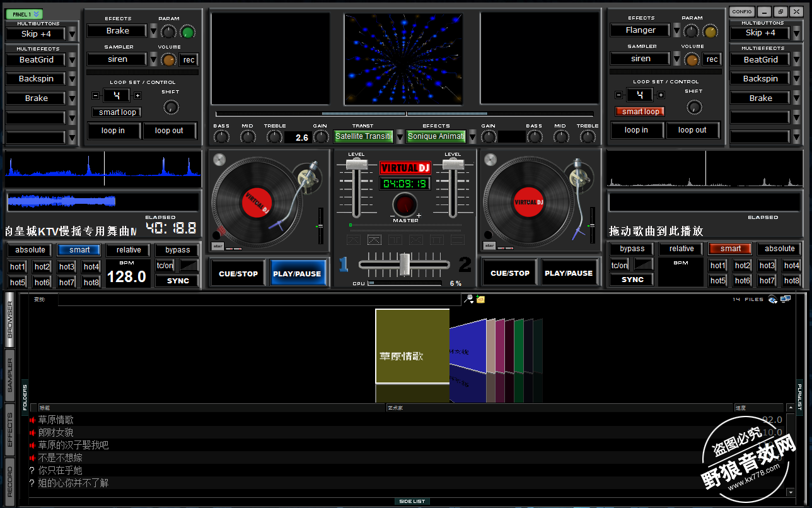Open deck 1 Brake effect dropdown
The height and width of the screenshot is (508, 812).
pyautogui.click(x=154, y=30)
